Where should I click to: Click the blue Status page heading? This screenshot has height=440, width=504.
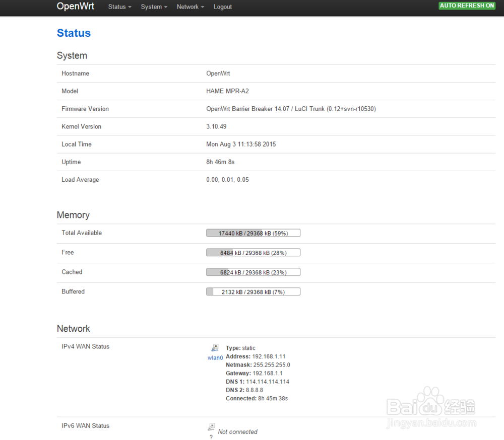coord(74,33)
